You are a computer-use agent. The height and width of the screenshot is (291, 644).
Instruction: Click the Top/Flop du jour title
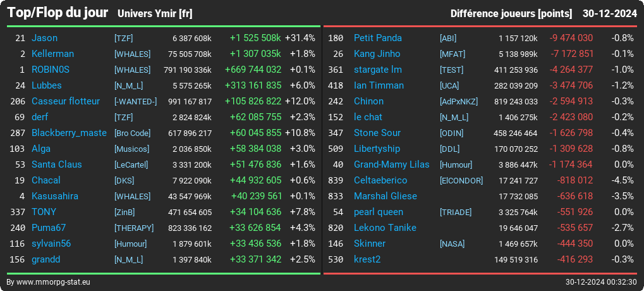(58, 13)
